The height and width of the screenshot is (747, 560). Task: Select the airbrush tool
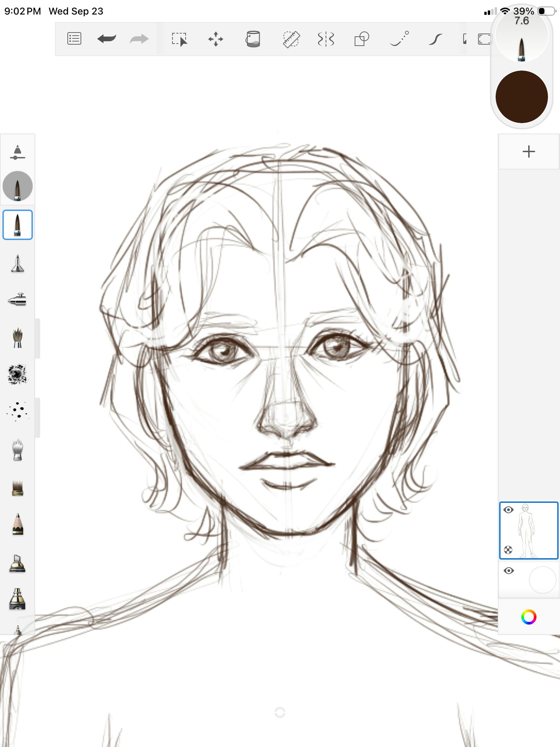17,299
